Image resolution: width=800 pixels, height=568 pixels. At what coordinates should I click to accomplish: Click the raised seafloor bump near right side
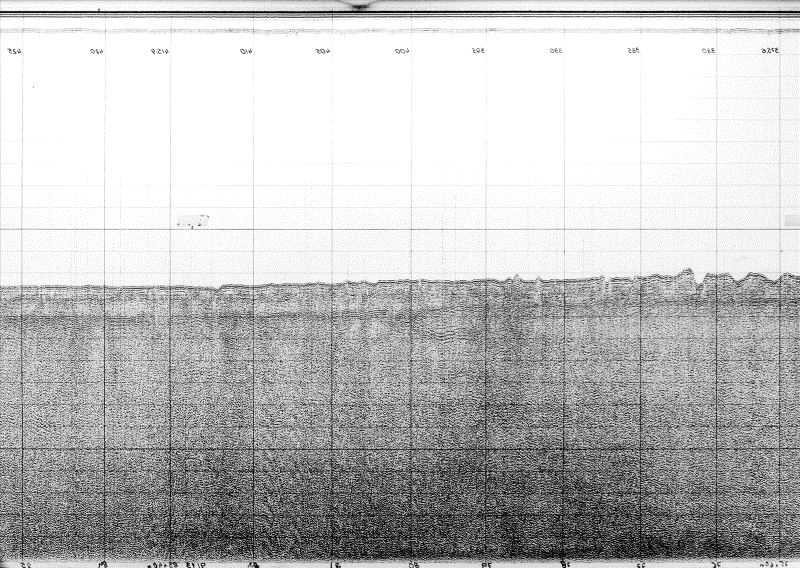686,272
